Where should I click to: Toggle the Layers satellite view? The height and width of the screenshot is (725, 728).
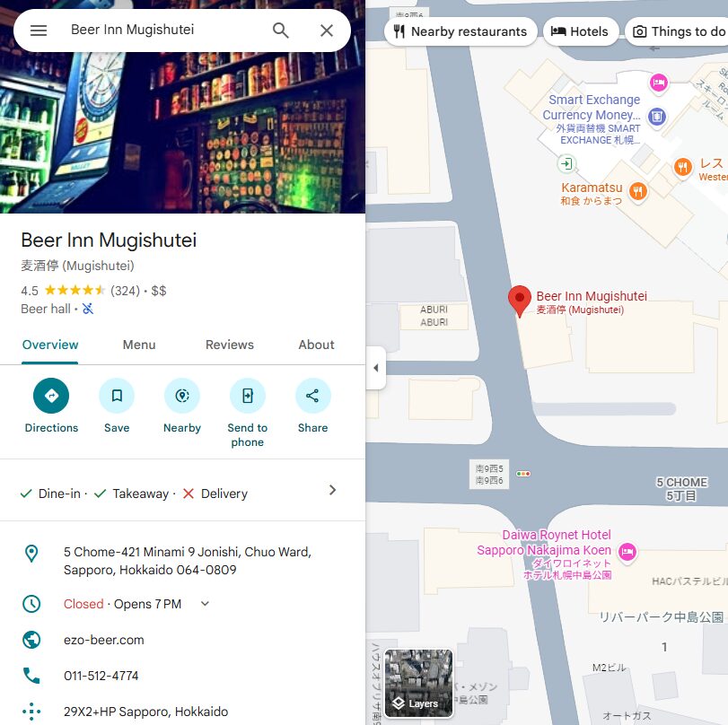(418, 684)
